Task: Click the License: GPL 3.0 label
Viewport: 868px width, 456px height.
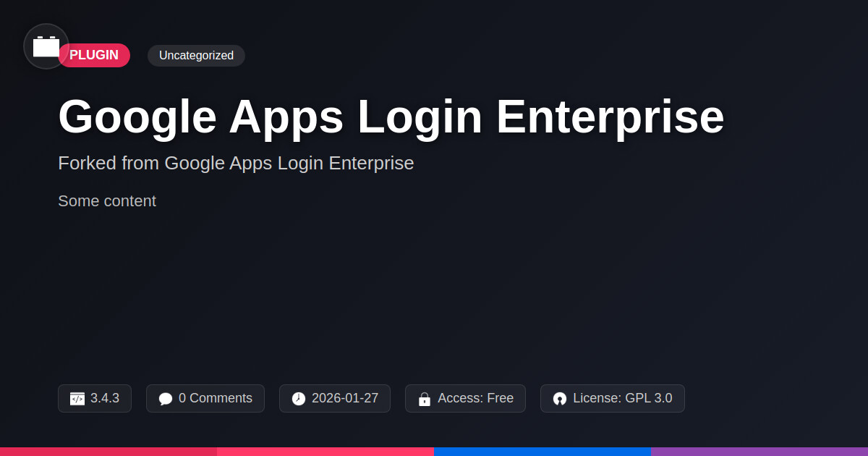Action: pyautogui.click(x=622, y=398)
